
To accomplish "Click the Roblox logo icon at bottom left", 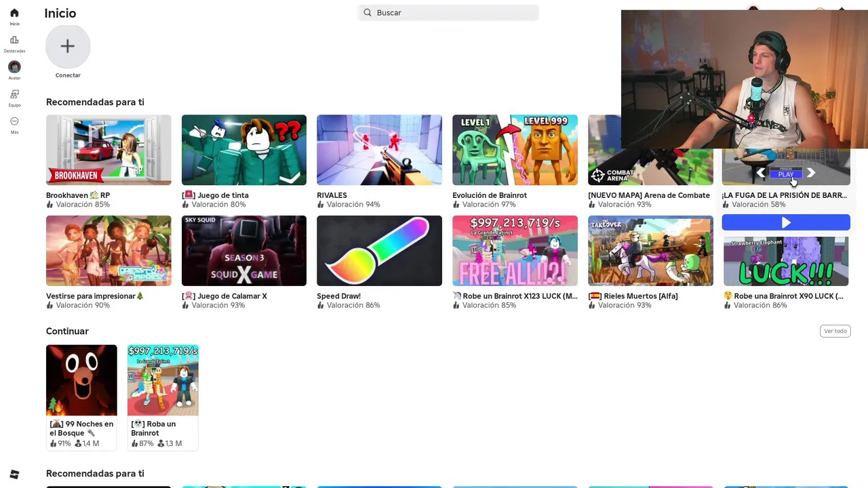I will [14, 474].
